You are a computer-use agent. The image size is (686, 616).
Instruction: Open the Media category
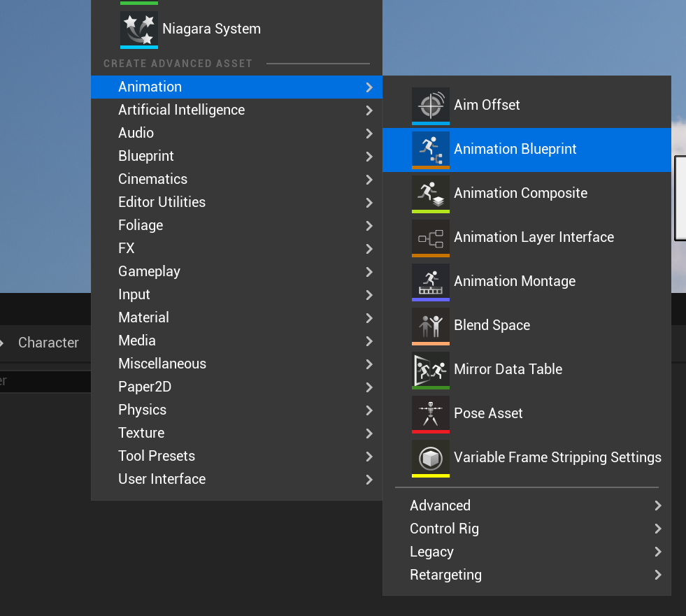236,341
